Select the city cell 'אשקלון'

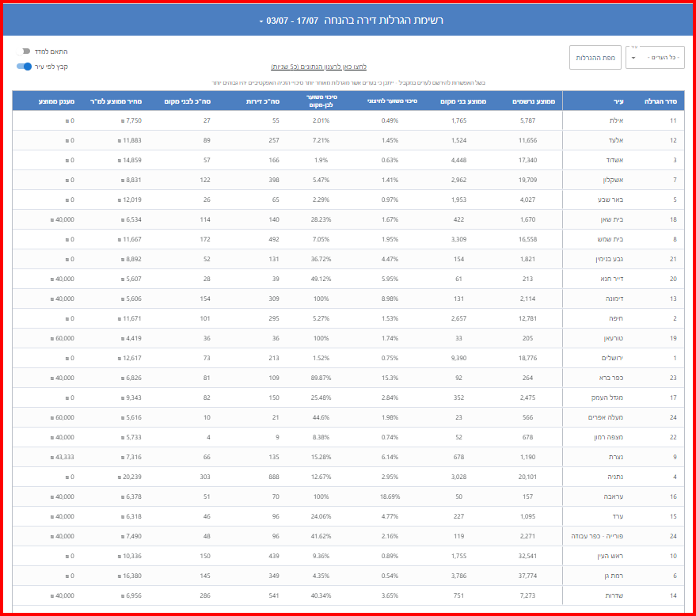pos(613,181)
